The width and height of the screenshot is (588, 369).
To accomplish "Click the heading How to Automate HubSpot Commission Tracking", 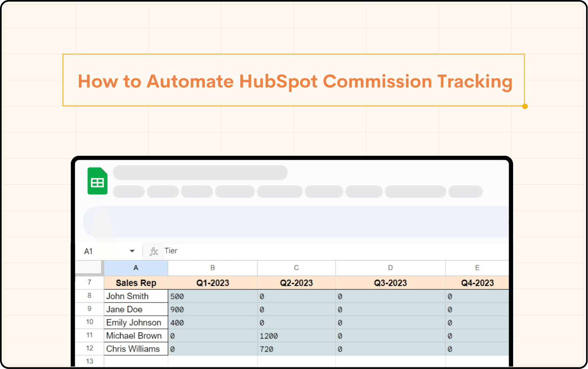I will tap(295, 81).
